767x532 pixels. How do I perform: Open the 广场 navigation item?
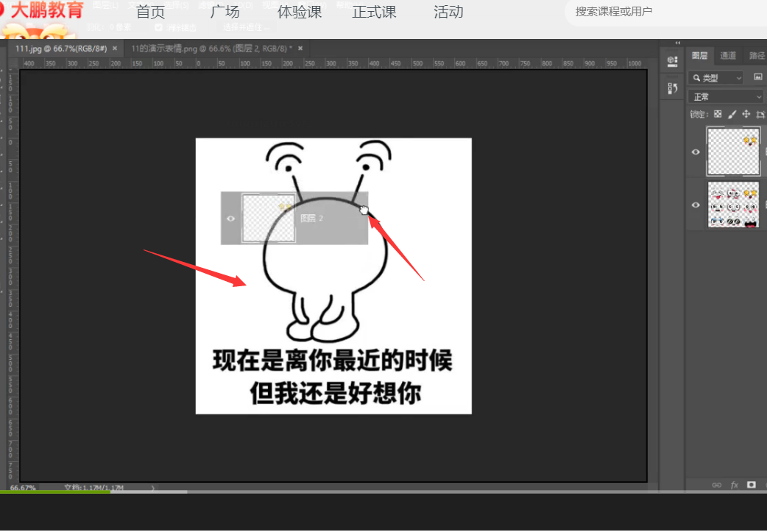pyautogui.click(x=225, y=12)
